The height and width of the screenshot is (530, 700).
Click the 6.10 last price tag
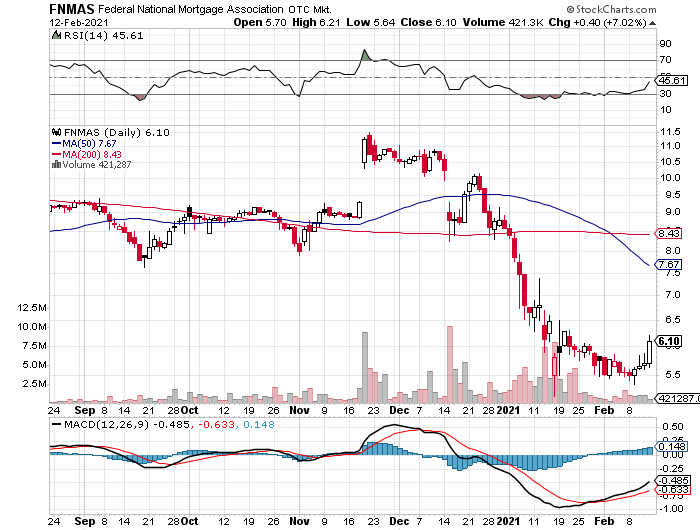[x=669, y=342]
